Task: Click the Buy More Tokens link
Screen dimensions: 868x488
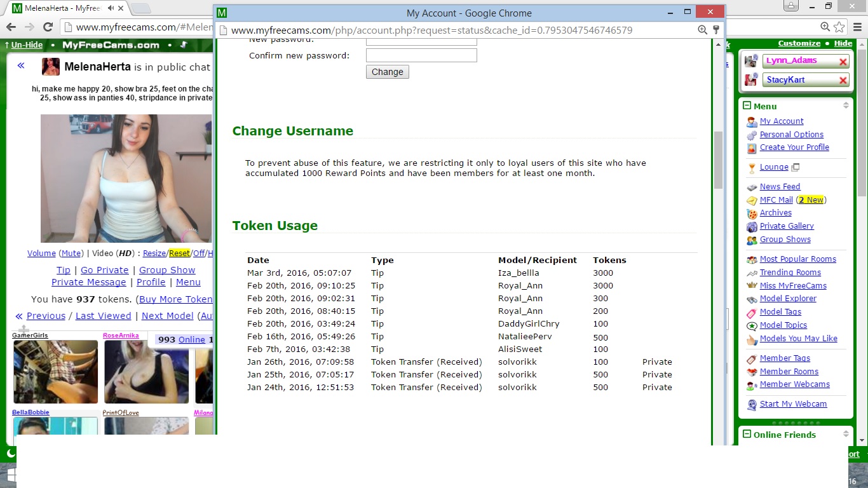Action: coord(175,299)
